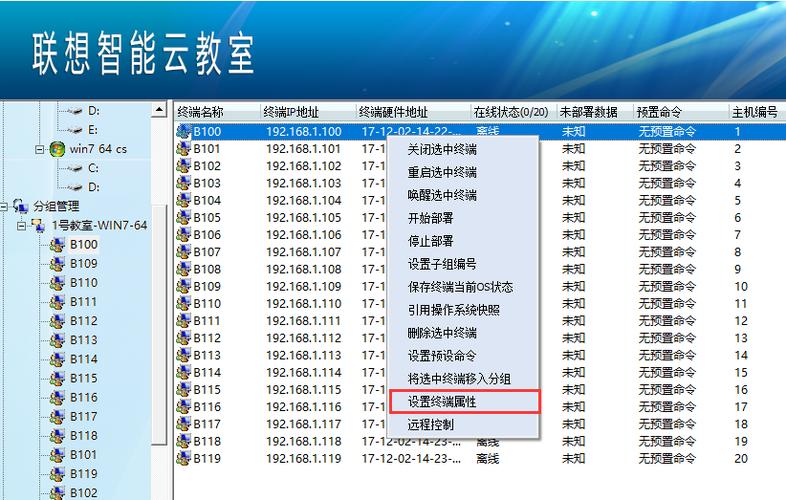
Task: Collapse the 1号教室-WIN7-64 node
Action: pos(21,226)
